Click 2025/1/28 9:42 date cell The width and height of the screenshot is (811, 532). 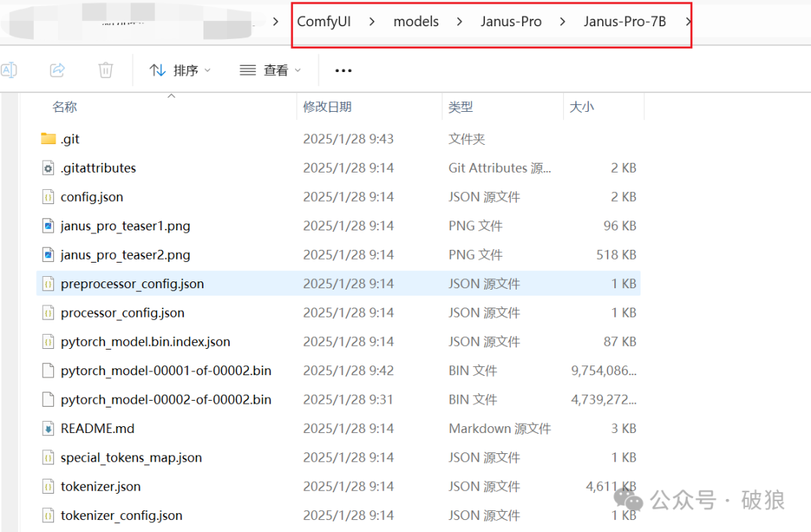[348, 371]
